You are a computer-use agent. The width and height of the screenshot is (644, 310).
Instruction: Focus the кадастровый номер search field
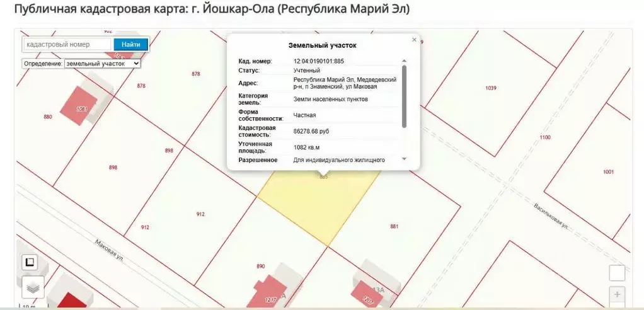point(67,44)
